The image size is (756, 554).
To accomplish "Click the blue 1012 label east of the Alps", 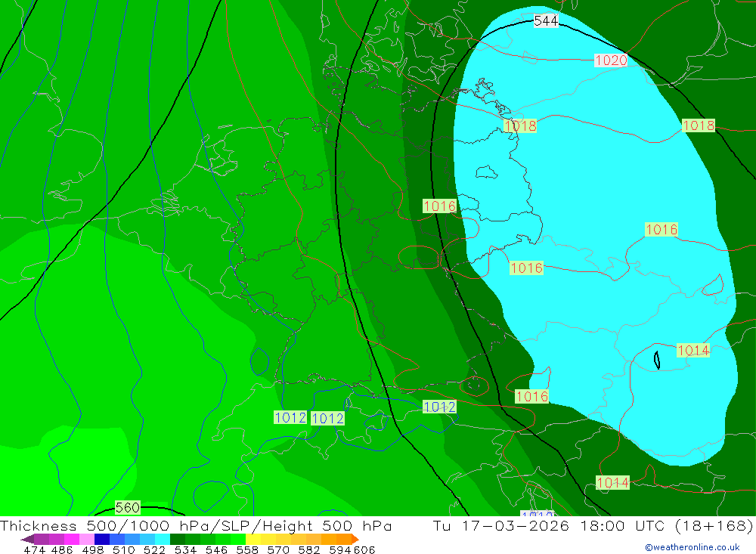I will pos(439,407).
